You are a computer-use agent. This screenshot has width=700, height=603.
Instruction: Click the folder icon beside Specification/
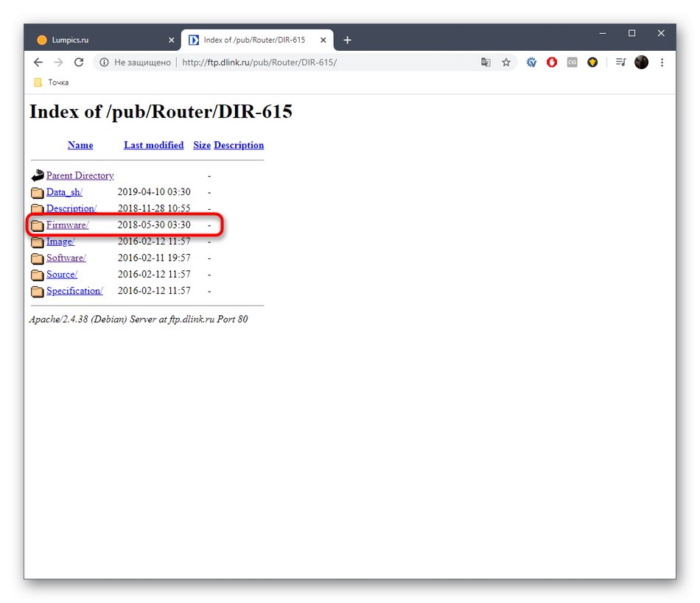click(38, 292)
